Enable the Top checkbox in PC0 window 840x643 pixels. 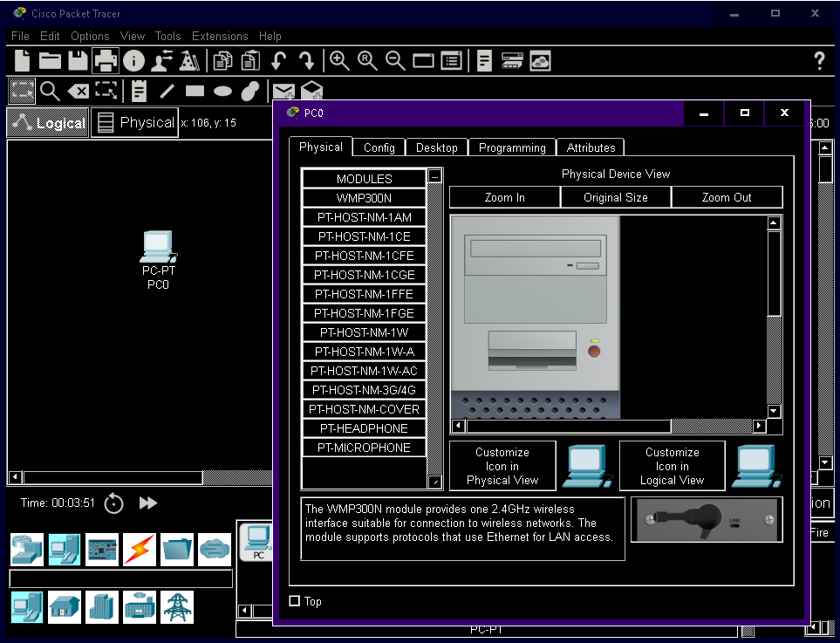tap(295, 601)
